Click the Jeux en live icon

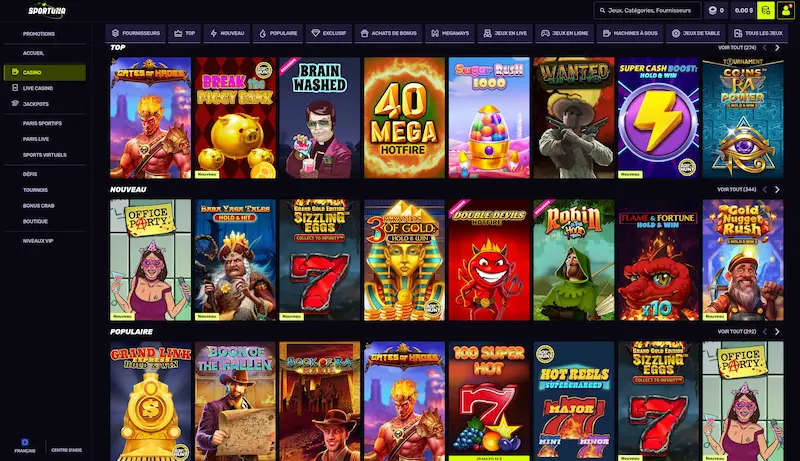pyautogui.click(x=487, y=33)
